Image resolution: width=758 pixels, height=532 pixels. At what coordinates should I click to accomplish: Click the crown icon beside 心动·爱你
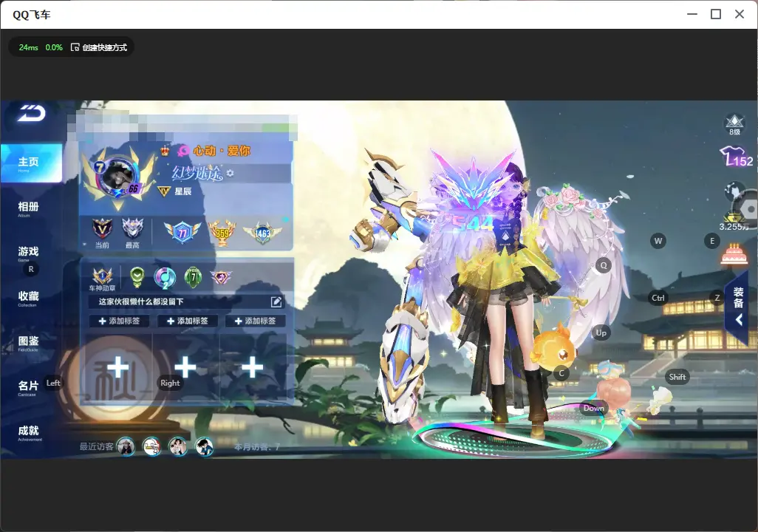[x=165, y=151]
